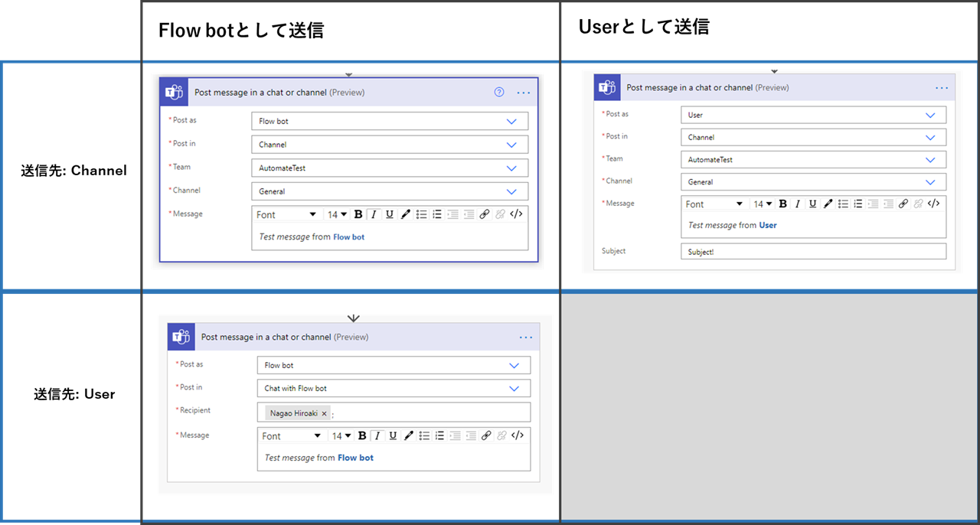The width and height of the screenshot is (980, 525).
Task: Click Teams logo on the Subject card
Action: pos(607,87)
